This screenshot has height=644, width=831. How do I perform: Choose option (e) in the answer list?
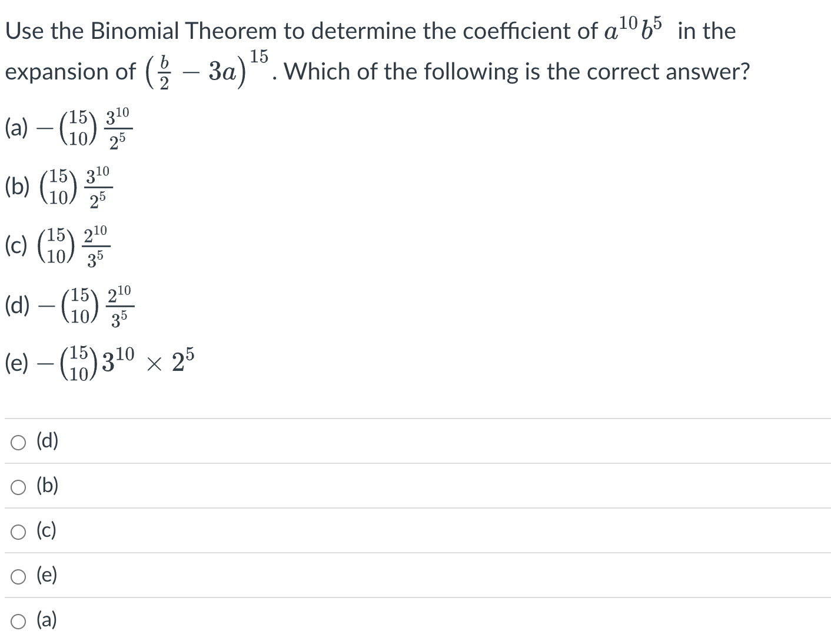tap(46, 576)
